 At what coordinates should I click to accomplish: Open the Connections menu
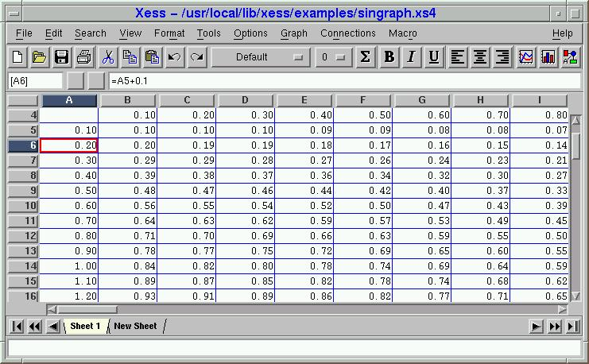[348, 33]
